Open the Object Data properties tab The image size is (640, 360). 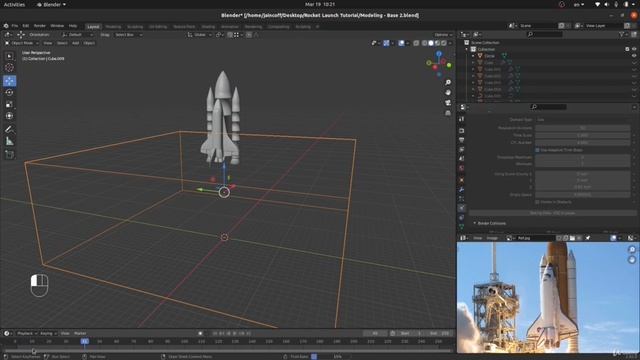click(462, 227)
